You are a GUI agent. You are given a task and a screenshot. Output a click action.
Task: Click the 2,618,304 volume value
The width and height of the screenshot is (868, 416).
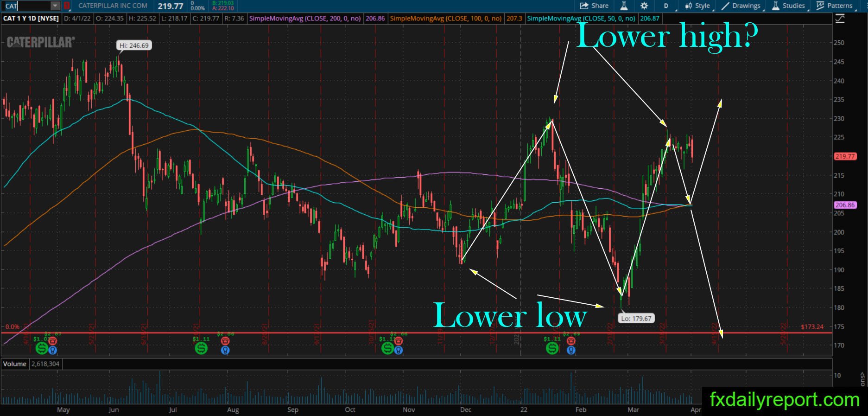(45, 364)
